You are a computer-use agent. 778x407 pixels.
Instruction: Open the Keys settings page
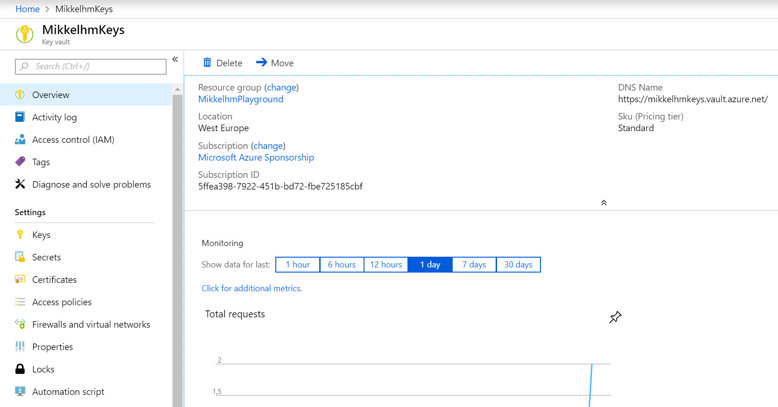[x=86, y=234]
